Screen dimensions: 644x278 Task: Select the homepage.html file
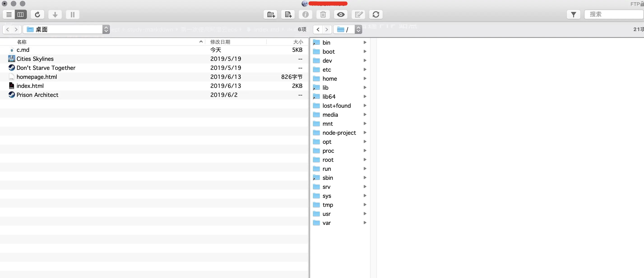(x=37, y=77)
